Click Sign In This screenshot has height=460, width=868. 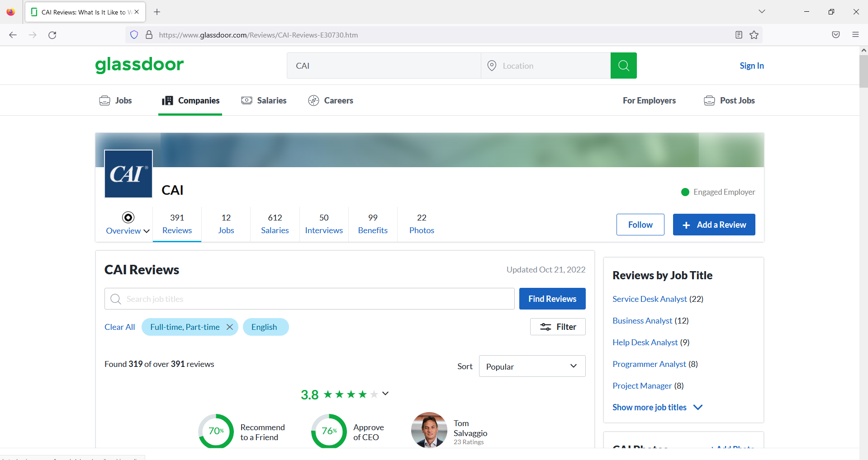[751, 66]
